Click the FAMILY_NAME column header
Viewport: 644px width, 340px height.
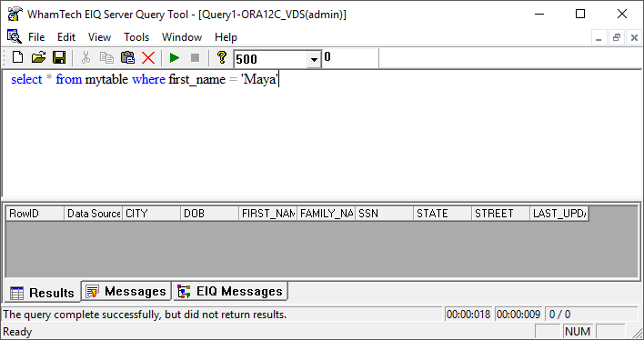pos(327,214)
